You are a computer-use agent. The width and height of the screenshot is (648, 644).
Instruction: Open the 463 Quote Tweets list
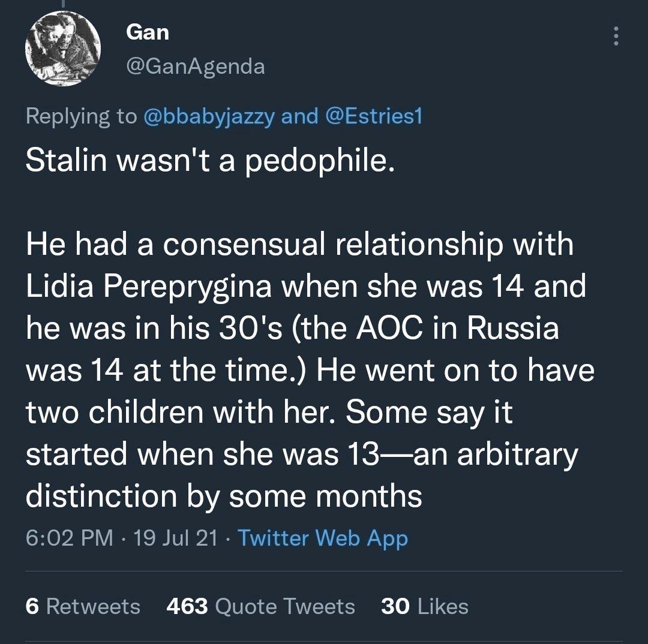click(260, 606)
